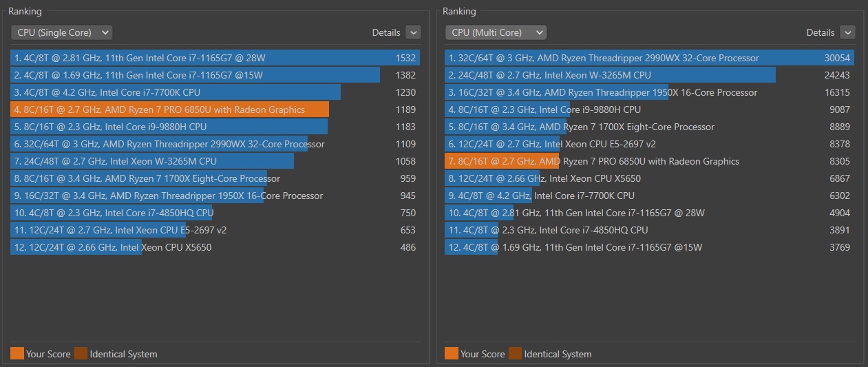868x367 pixels.
Task: Select multi core row Xeon E5-2697 v2
Action: pos(649,144)
